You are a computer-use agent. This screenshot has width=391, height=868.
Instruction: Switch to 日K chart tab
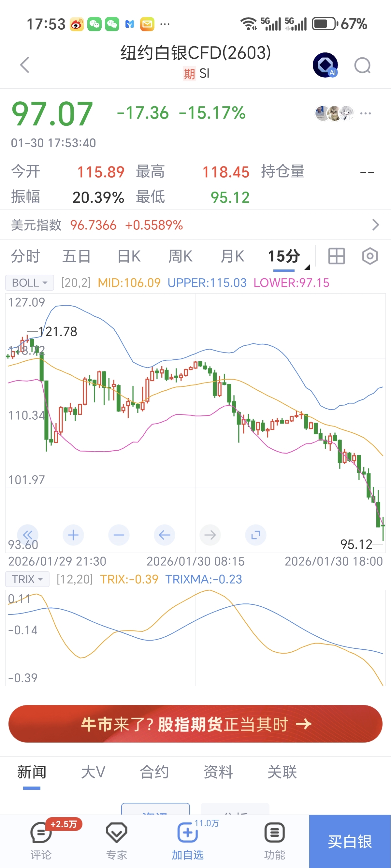(x=129, y=256)
